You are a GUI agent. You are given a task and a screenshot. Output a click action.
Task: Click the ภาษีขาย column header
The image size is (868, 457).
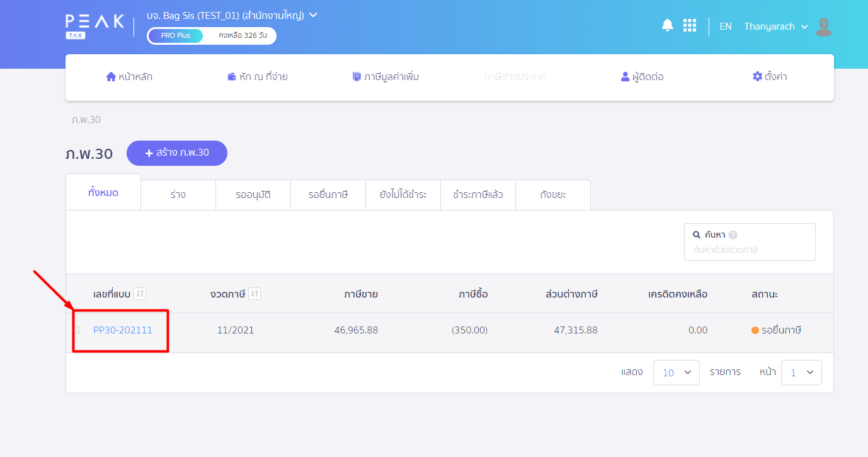361,294
